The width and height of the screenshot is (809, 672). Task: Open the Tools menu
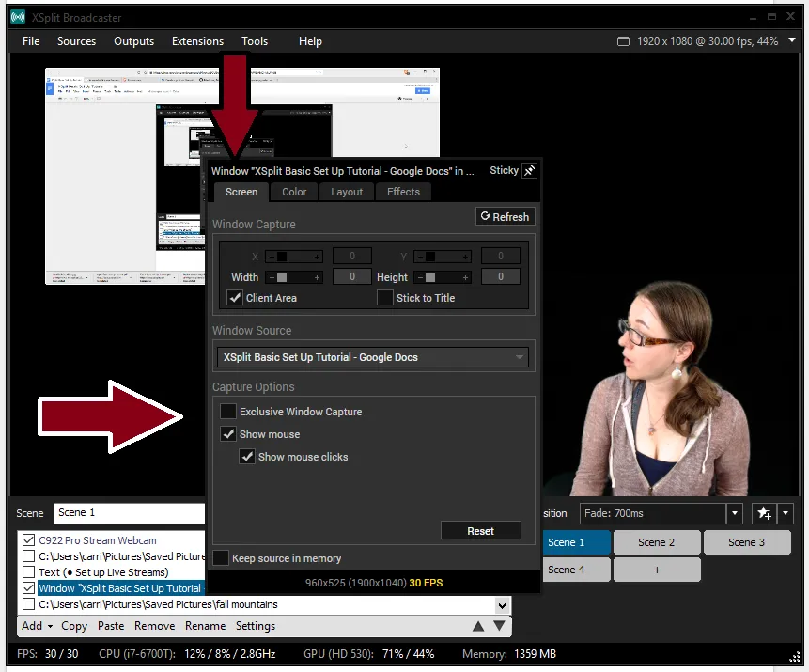tap(255, 41)
